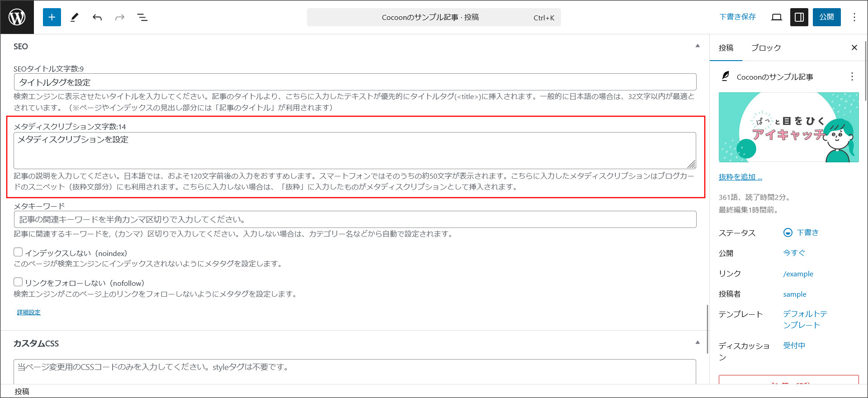Click the sidebar panel scrollbar

tap(865, 70)
